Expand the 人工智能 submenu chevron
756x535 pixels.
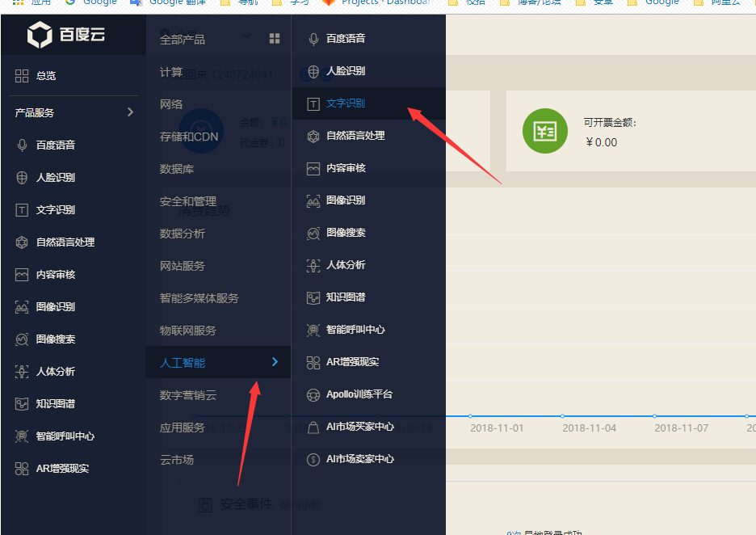click(x=275, y=362)
